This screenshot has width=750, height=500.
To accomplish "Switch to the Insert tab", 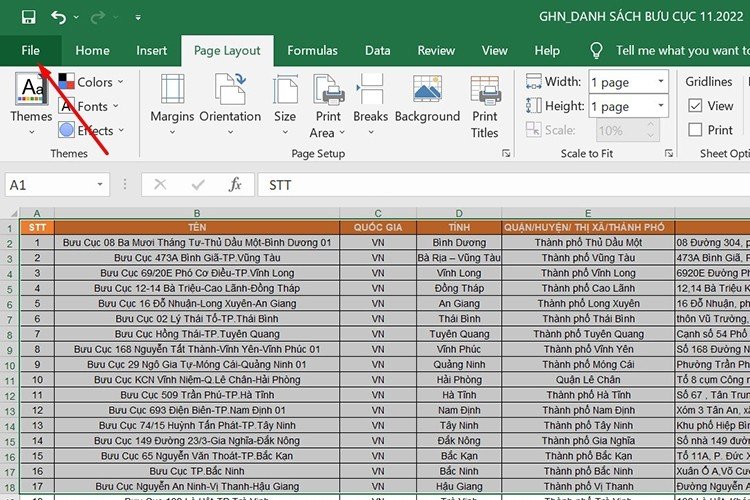I will 151,50.
